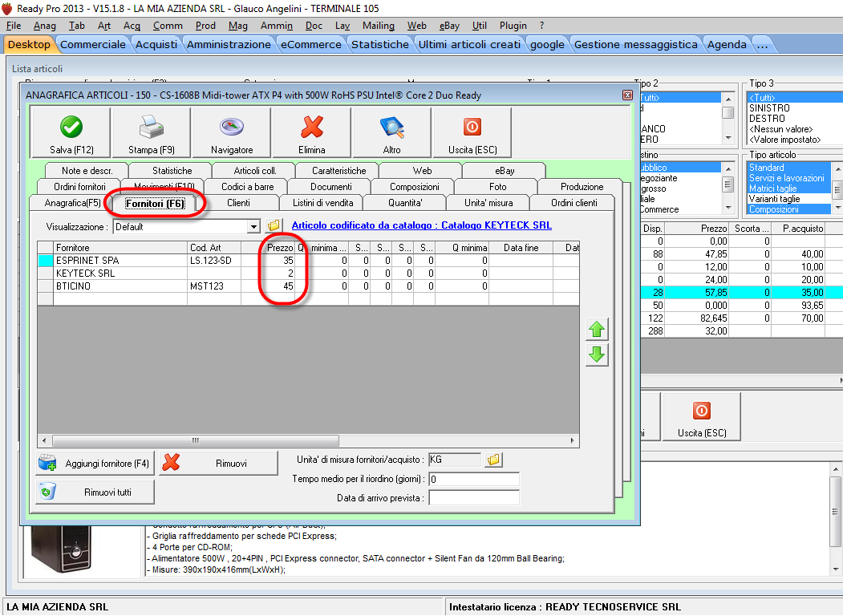Open the Statistiche main tab
The width and height of the screenshot is (843, 616).
tap(380, 44)
